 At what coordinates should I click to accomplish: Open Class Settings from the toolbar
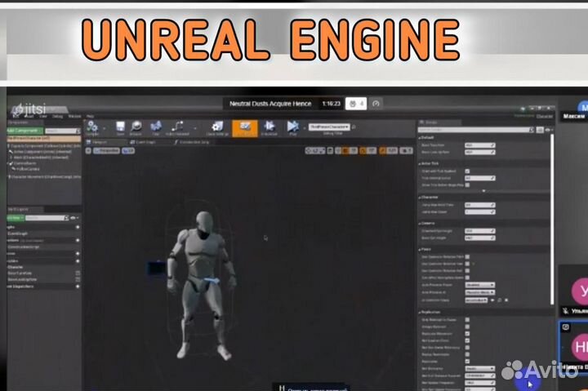point(217,127)
